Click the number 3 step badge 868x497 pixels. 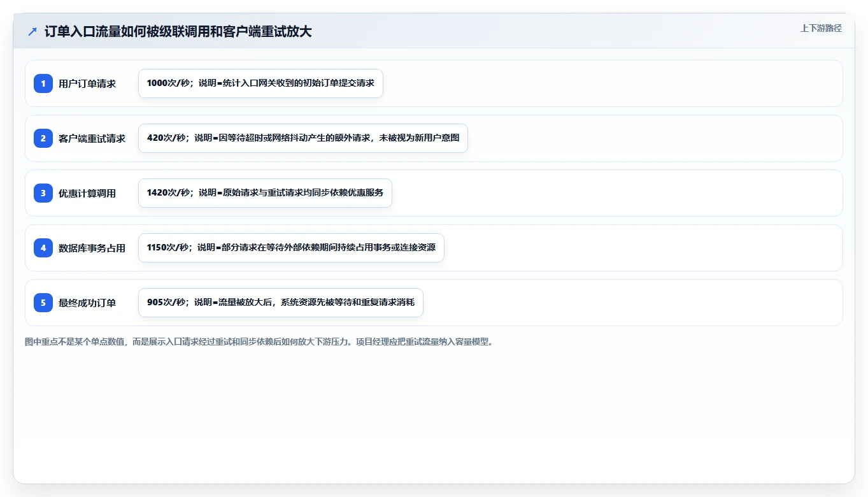pos(43,193)
